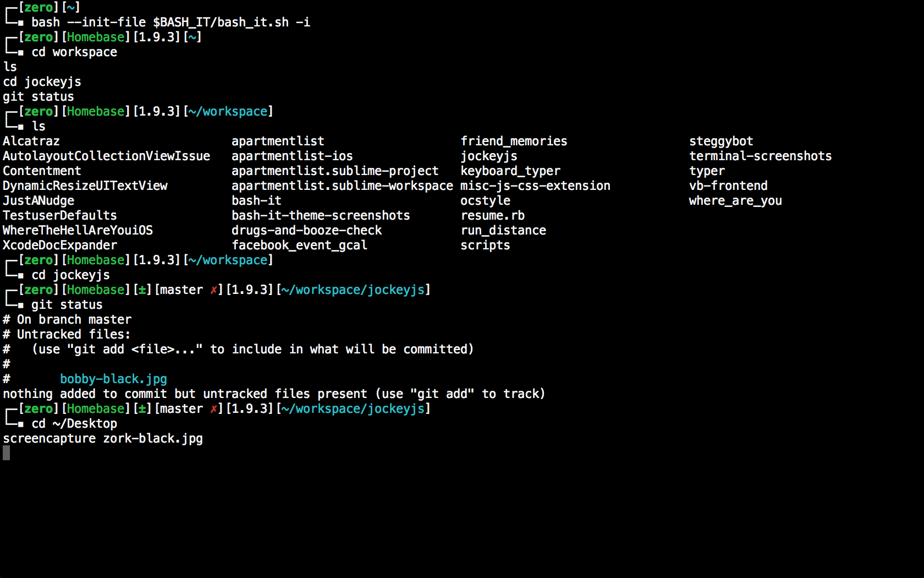924x578 pixels.
Task: Select the bash-it-theme-screenshots entry
Action: (x=321, y=215)
